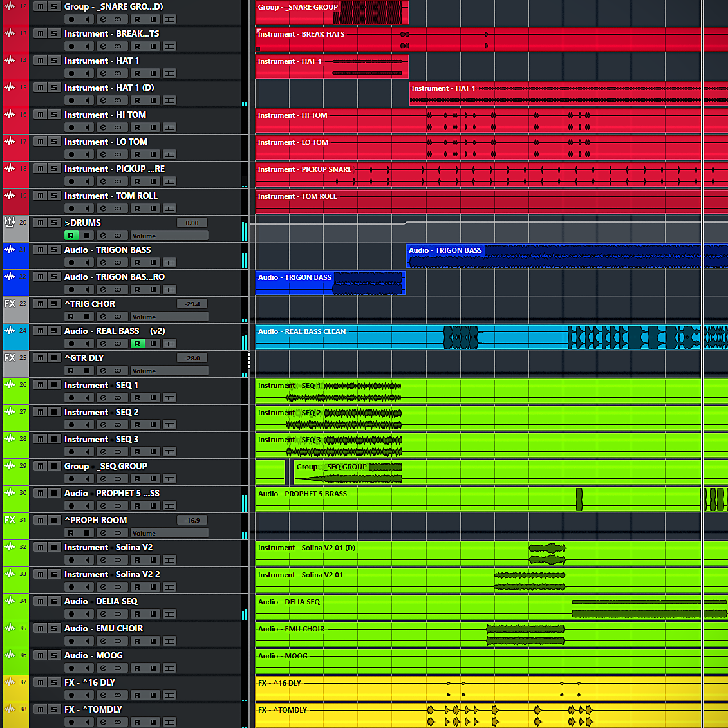Click the 0.00 volume readout on DRUMS track
728x728 pixels.
click(x=192, y=223)
